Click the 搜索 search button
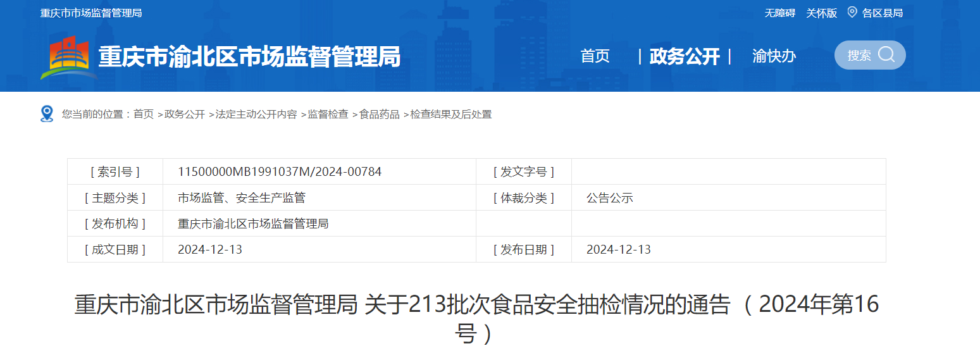 tap(859, 56)
